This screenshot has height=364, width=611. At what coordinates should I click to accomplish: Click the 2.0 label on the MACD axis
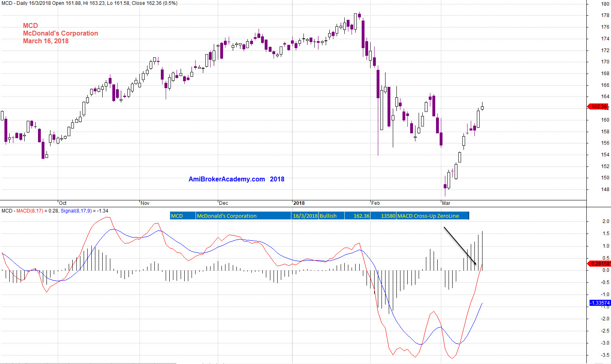(606, 221)
